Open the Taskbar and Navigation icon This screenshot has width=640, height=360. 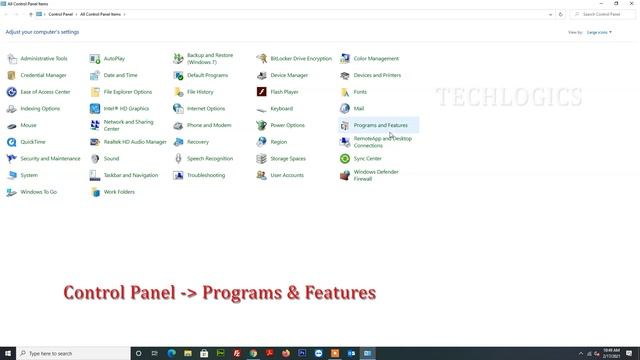pyautogui.click(x=95, y=176)
